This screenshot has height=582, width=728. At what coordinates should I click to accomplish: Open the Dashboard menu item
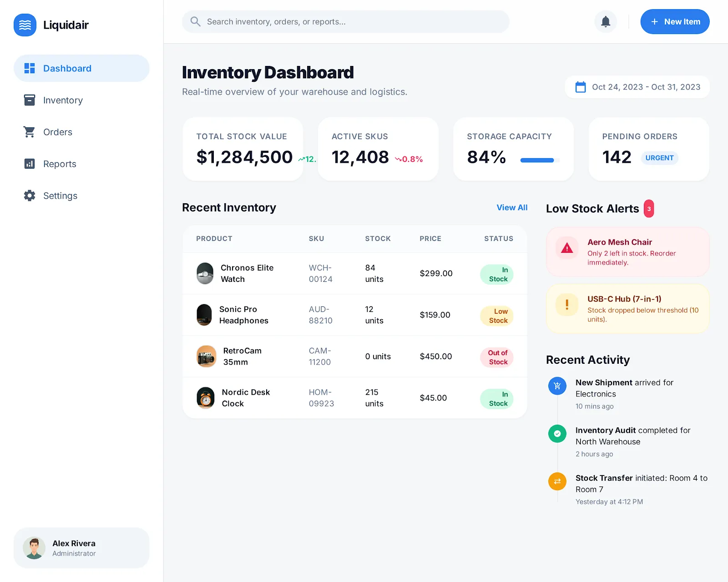point(81,68)
